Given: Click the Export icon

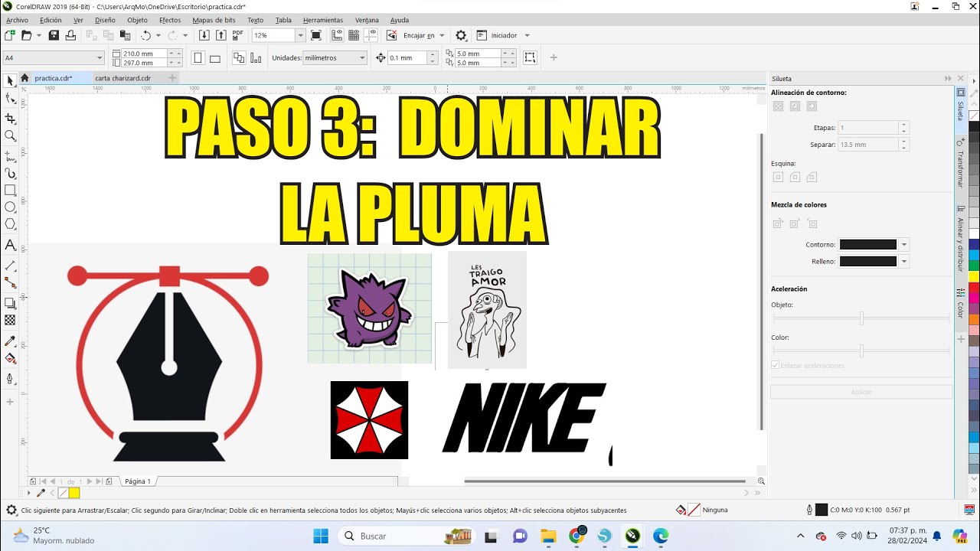Looking at the screenshot, I should 220,35.
